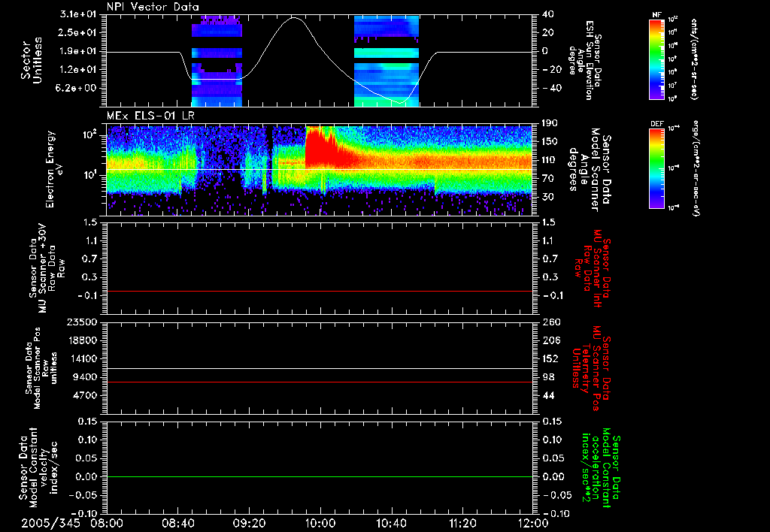The image size is (770, 532).
Task: Click the 98 telemetry tick label
Action: pos(550,377)
